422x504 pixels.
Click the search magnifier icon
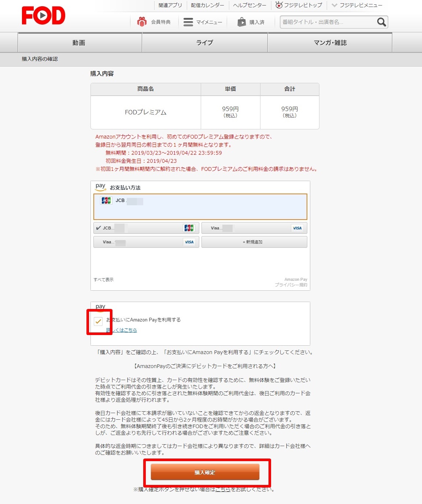[381, 22]
